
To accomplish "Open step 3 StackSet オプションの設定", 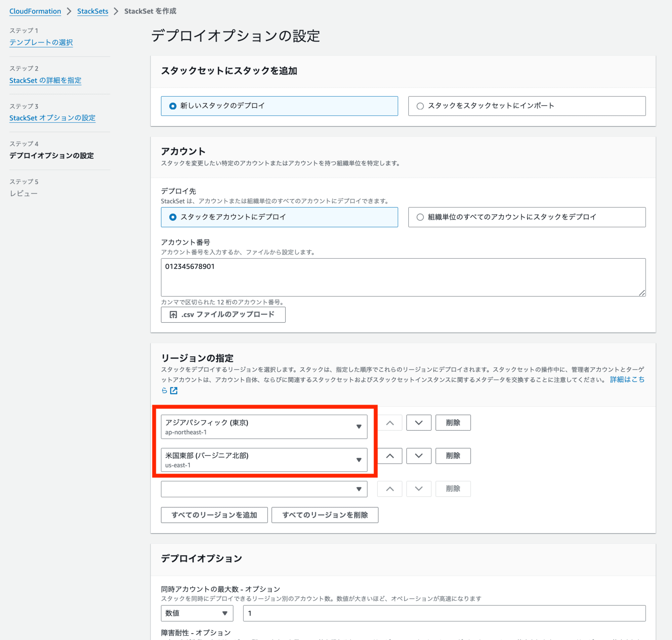I will click(52, 118).
